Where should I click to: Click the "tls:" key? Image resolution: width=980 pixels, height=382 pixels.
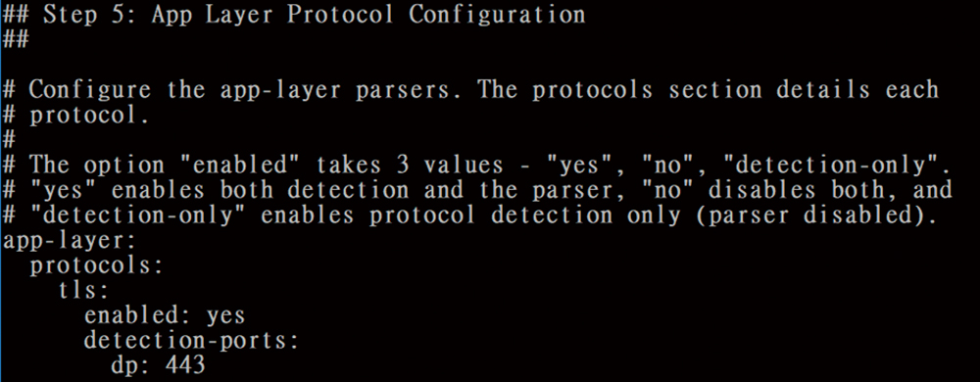coord(82,290)
